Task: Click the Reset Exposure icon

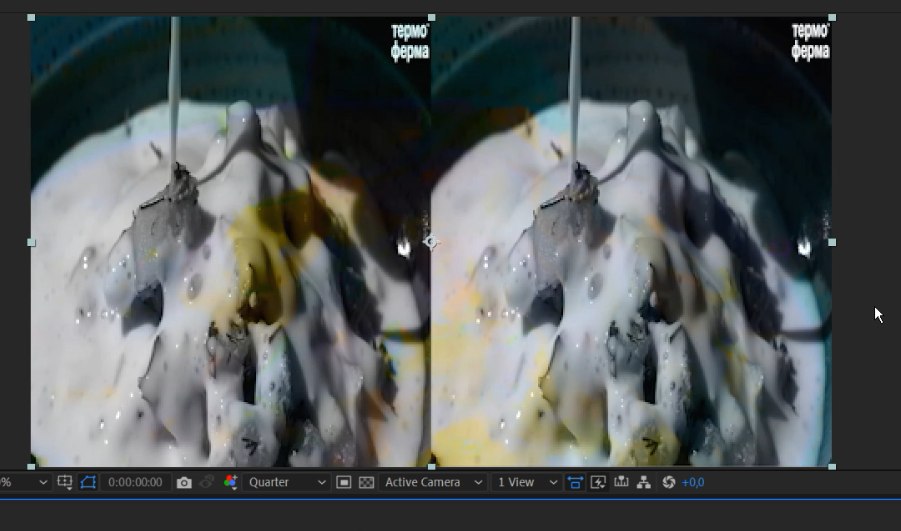Action: coord(668,482)
